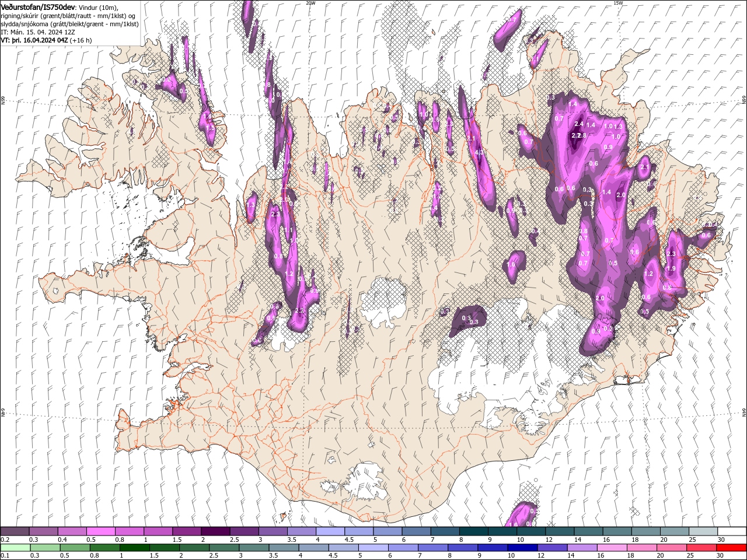
Task: Pick the 3.5 lavender swatch on snow scale
Action: [x=302, y=531]
